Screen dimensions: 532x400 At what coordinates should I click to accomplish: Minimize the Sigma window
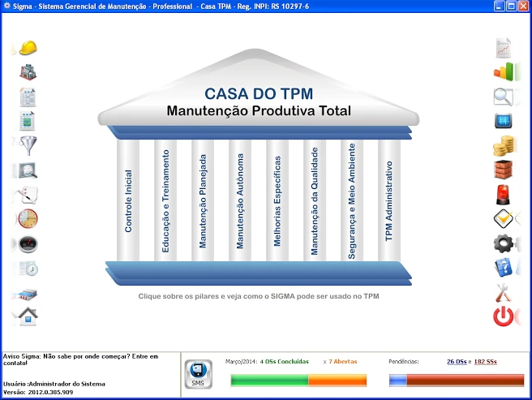click(x=500, y=6)
